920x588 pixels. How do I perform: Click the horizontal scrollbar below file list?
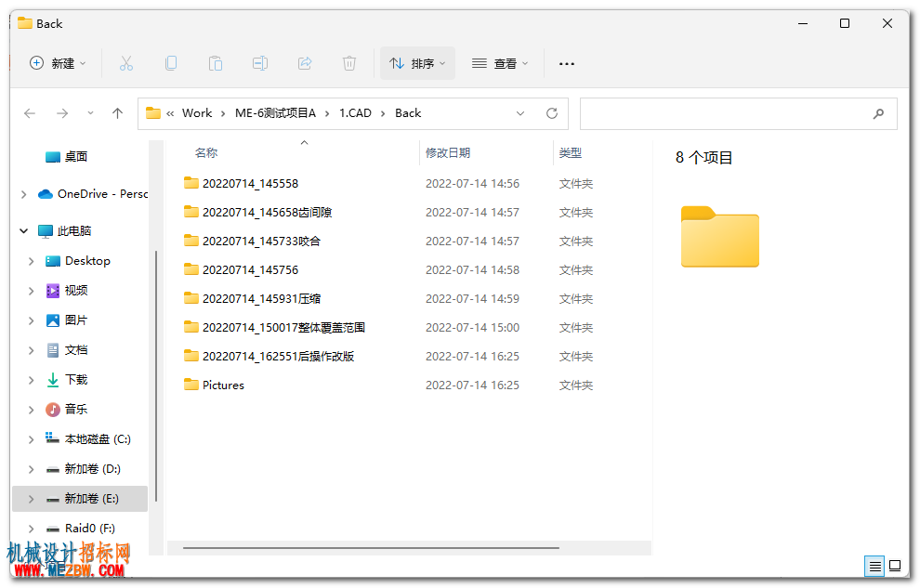click(x=371, y=548)
